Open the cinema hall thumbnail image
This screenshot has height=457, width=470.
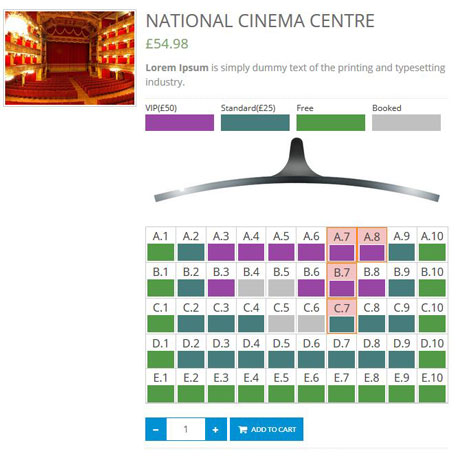click(70, 58)
